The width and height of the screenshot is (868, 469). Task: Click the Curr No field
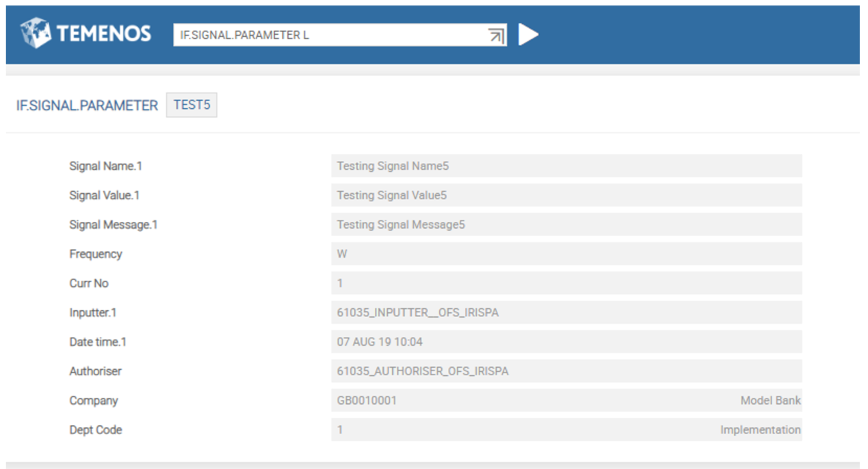pyautogui.click(x=566, y=283)
